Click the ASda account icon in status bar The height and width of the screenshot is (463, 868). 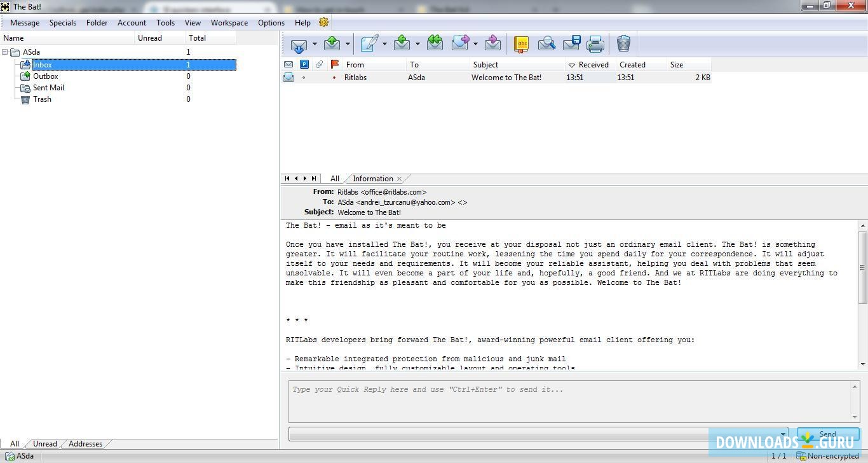pyautogui.click(x=10, y=456)
